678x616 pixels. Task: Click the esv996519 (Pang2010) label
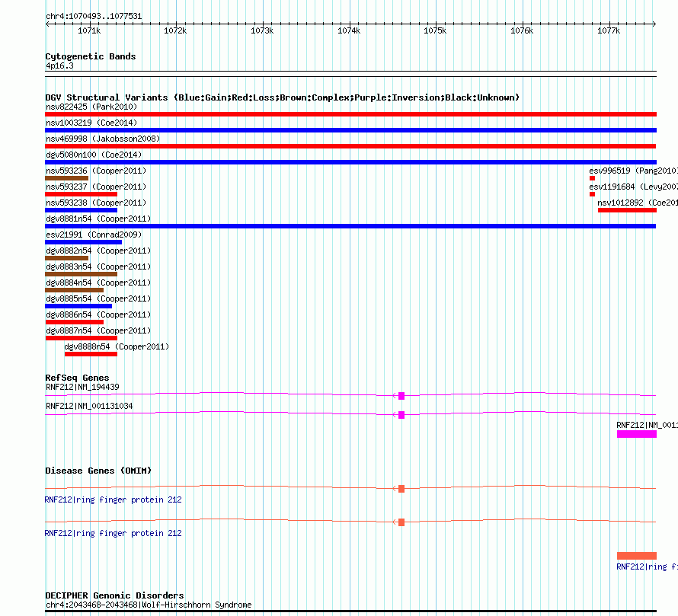pyautogui.click(x=633, y=171)
